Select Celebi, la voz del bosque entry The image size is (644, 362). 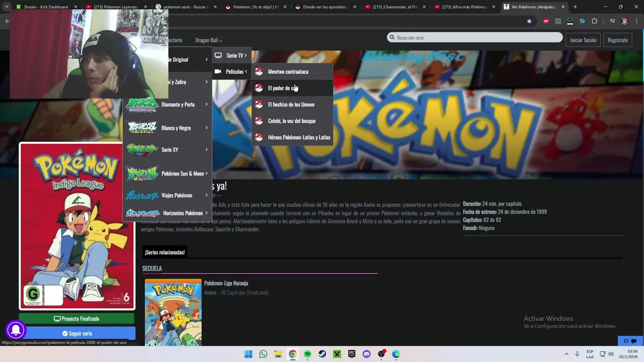point(293,121)
